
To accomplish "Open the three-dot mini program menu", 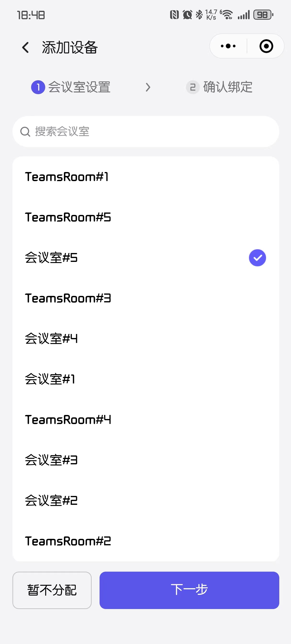I will [x=228, y=46].
